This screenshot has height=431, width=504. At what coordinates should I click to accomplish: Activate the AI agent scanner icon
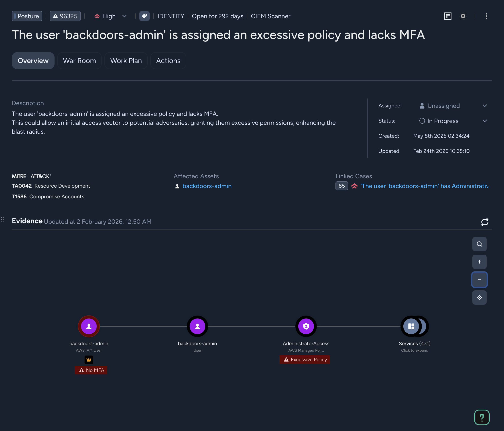463,16
